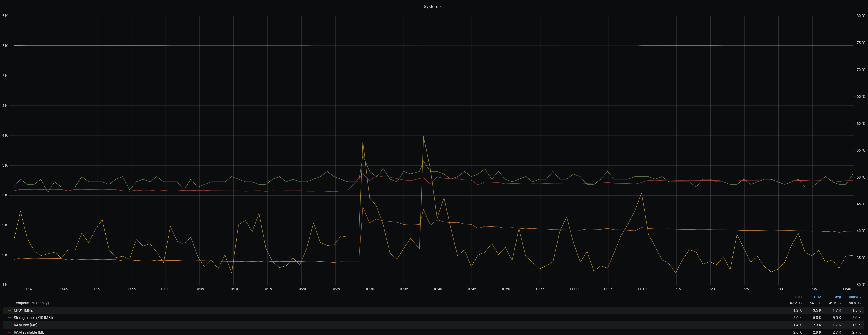This screenshot has width=868, height=335.
Task: Toggle the CPU1 [MHz] series visibility
Action: [x=24, y=310]
